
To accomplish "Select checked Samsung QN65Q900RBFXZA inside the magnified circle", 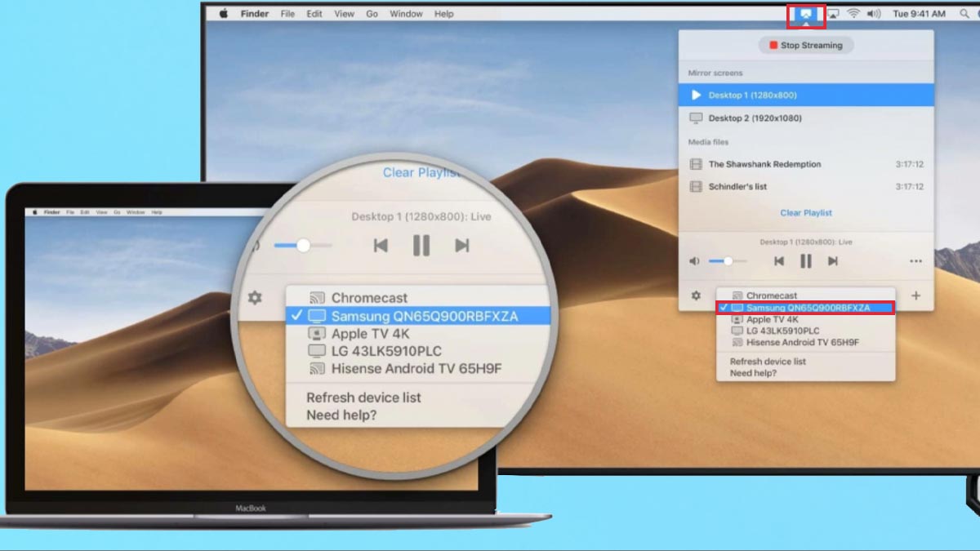I will [x=418, y=316].
